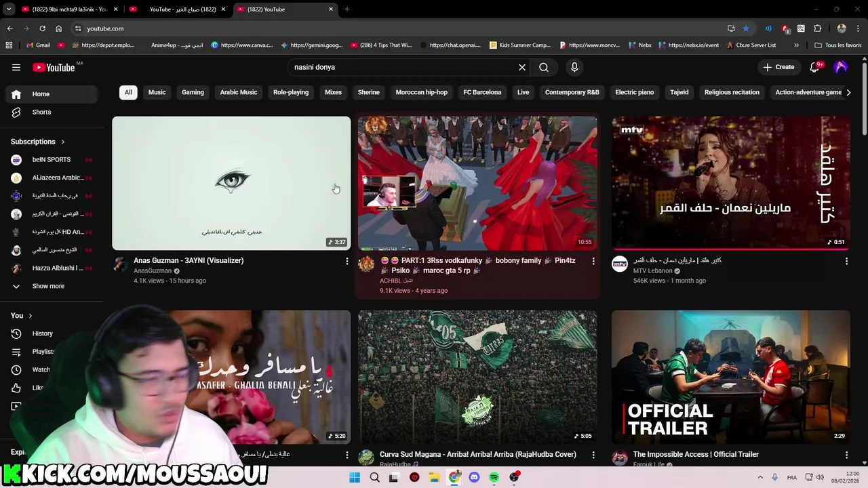The height and width of the screenshot is (488, 868).
Task: Open File Explorer from the taskbar
Action: 434,477
